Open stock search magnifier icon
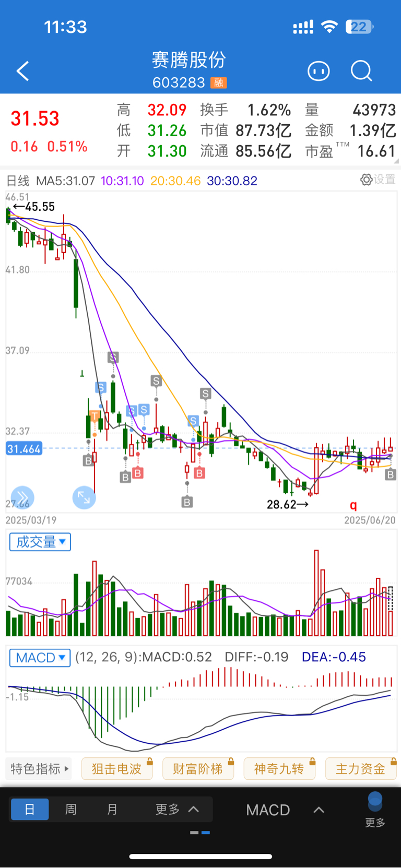Image resolution: width=401 pixels, height=868 pixels. tap(361, 71)
